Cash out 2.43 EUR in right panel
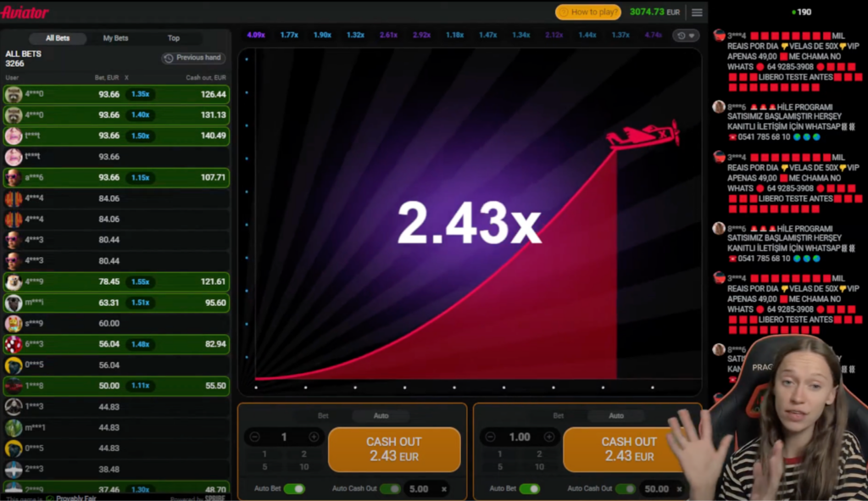 click(x=629, y=449)
